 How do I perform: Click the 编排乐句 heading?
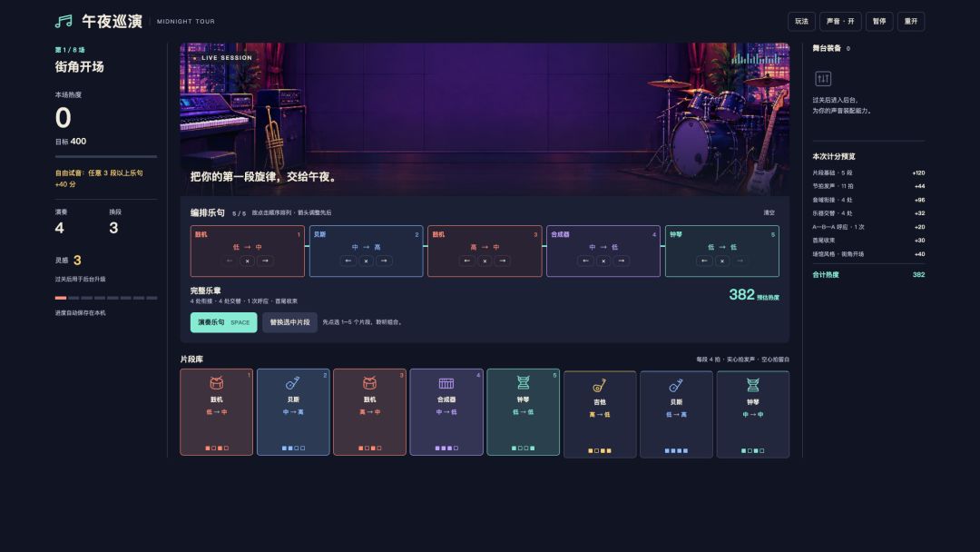click(208, 212)
